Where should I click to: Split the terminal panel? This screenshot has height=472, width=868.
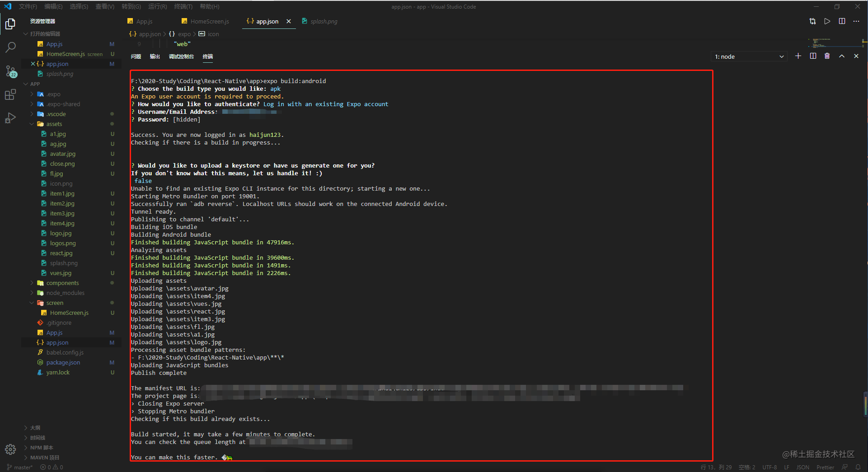[x=813, y=56]
